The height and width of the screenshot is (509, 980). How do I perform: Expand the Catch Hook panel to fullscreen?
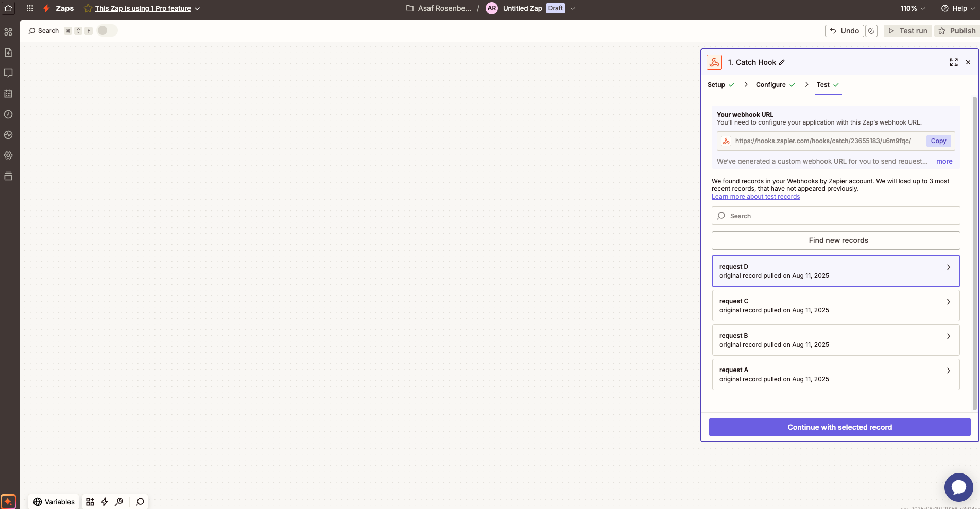coord(954,62)
